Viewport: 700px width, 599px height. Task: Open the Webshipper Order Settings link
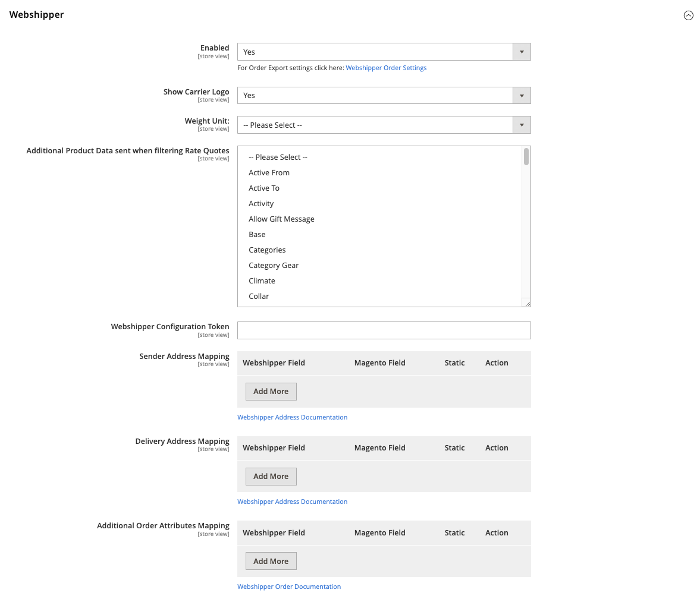coord(386,68)
